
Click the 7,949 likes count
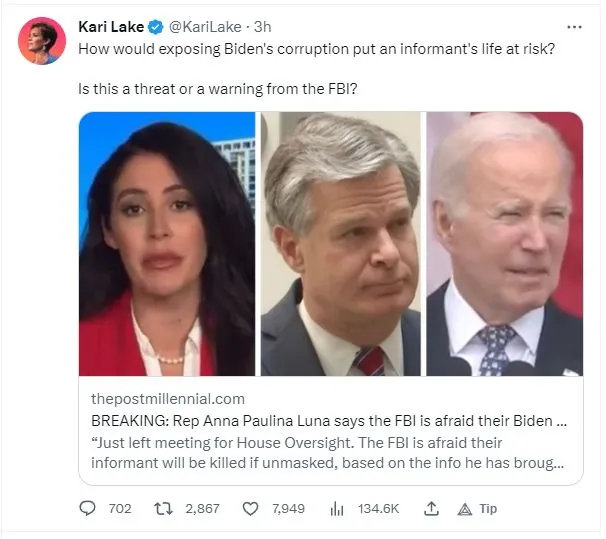(288, 508)
